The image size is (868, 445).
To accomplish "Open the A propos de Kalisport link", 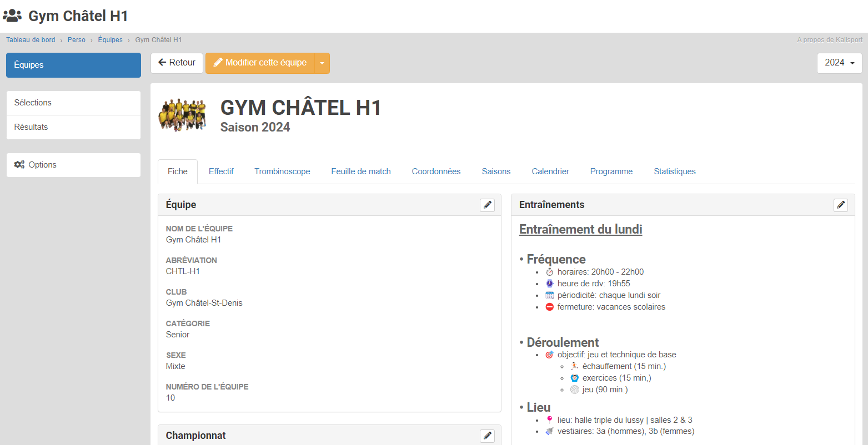I will (829, 40).
